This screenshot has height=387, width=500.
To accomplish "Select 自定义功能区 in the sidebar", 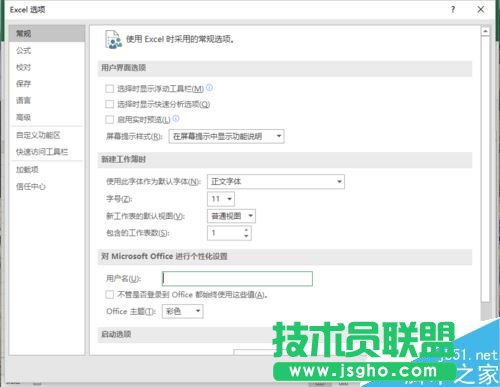I will pos(47,135).
